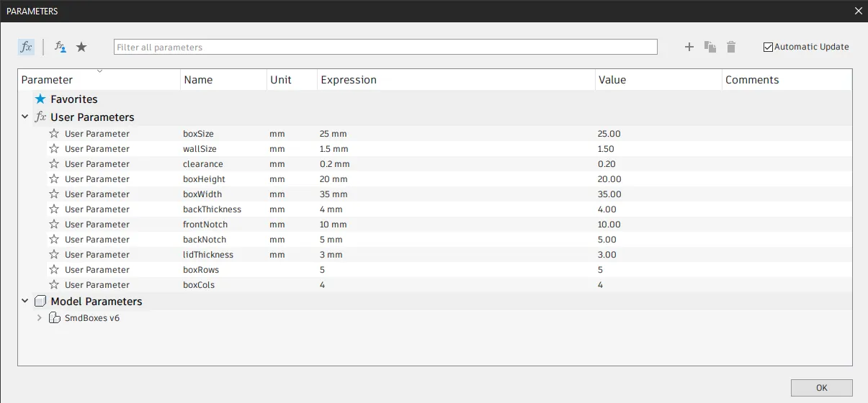Close the Parameters dialog with X
Viewport: 868px width, 403px height.
(x=858, y=11)
